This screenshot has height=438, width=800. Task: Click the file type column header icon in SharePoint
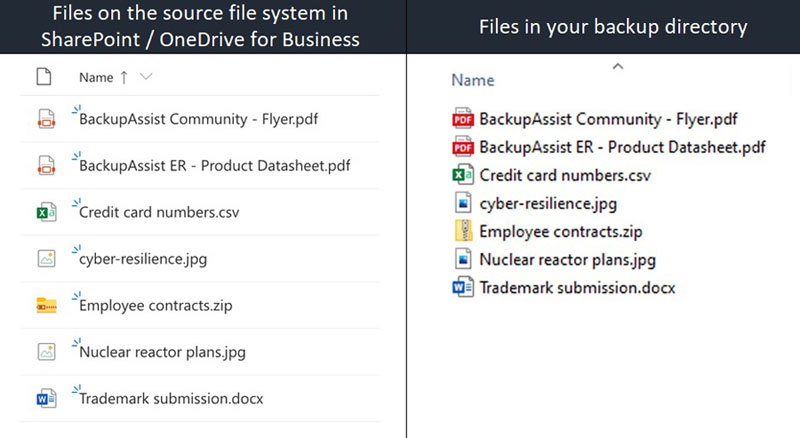click(x=44, y=77)
